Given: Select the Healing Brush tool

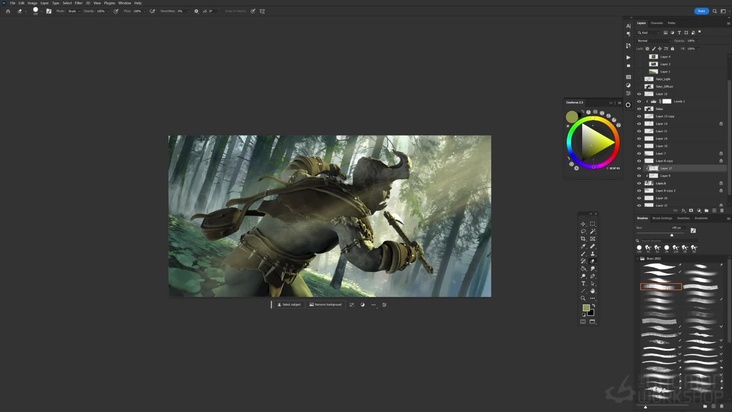Looking at the screenshot, I should 592,246.
